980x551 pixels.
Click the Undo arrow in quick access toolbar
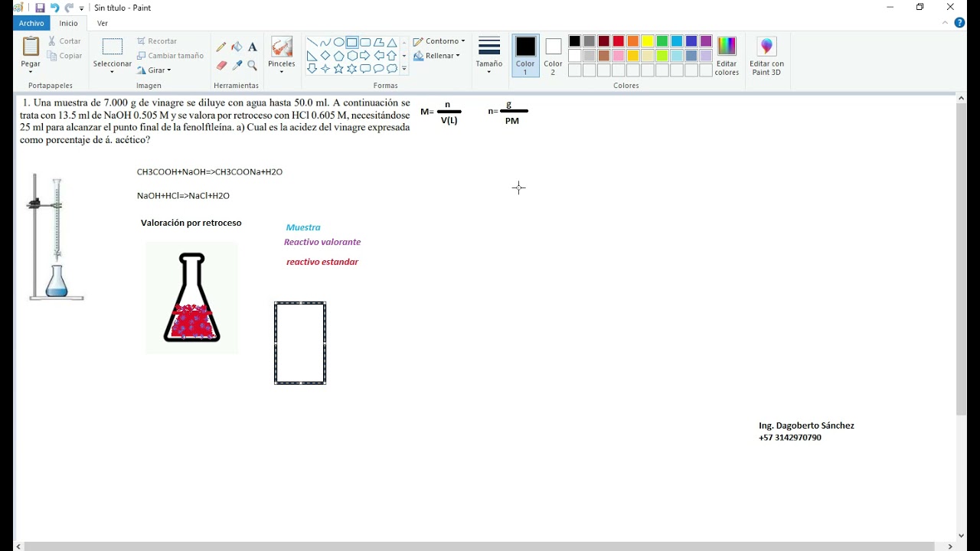(54, 8)
